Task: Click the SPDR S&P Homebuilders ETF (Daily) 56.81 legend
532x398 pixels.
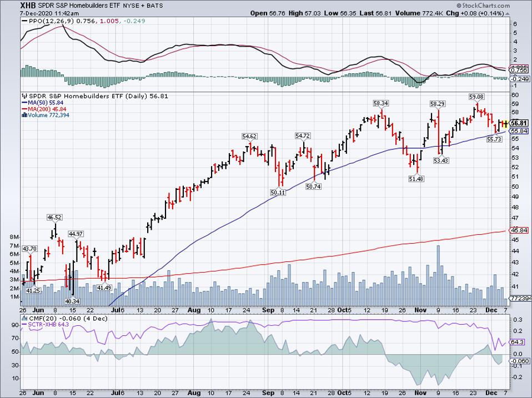Action: point(98,96)
